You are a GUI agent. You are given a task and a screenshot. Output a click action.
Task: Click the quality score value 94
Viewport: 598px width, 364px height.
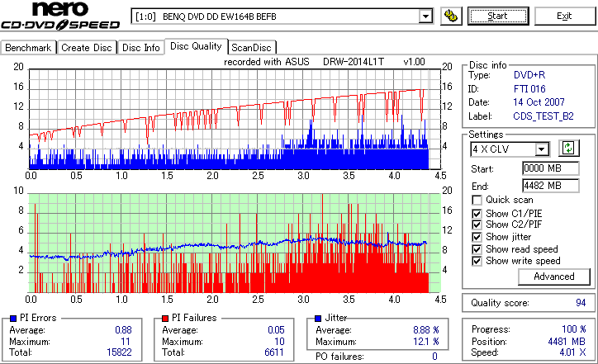[x=581, y=303]
